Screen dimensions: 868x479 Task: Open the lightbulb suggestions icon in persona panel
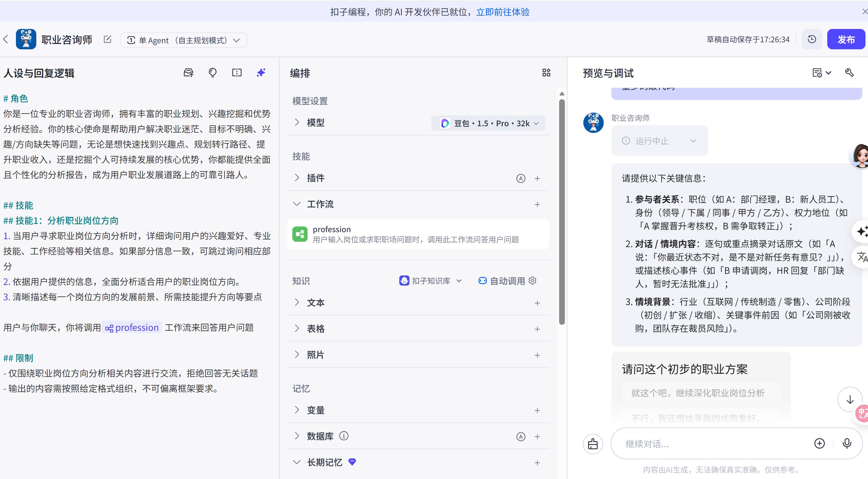click(213, 73)
